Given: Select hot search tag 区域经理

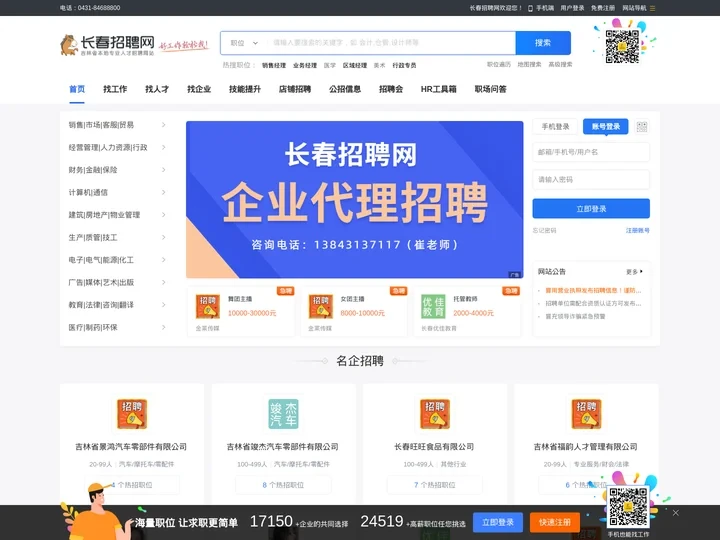Looking at the screenshot, I should tap(355, 66).
